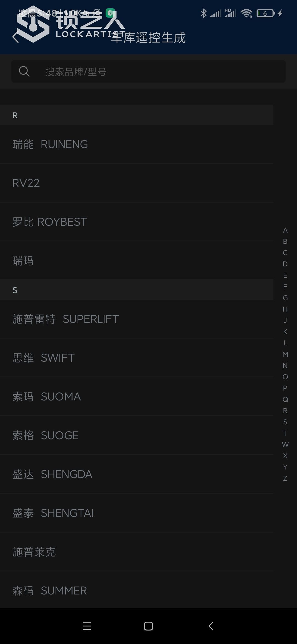297x644 pixels.
Task: Select the SHENGDA brand entry
Action: (x=137, y=474)
